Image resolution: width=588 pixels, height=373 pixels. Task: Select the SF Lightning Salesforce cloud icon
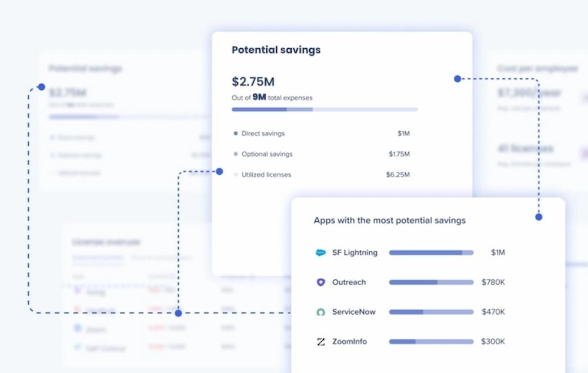click(x=320, y=252)
